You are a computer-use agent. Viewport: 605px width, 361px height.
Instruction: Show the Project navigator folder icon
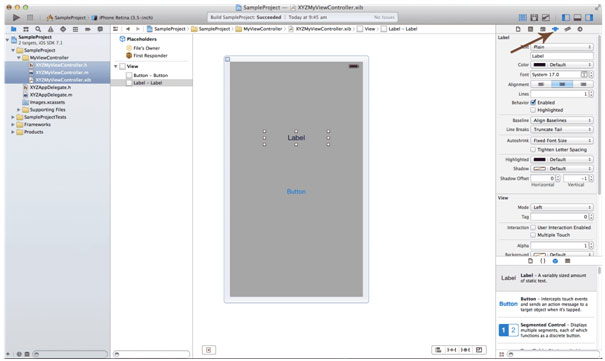click(x=14, y=29)
